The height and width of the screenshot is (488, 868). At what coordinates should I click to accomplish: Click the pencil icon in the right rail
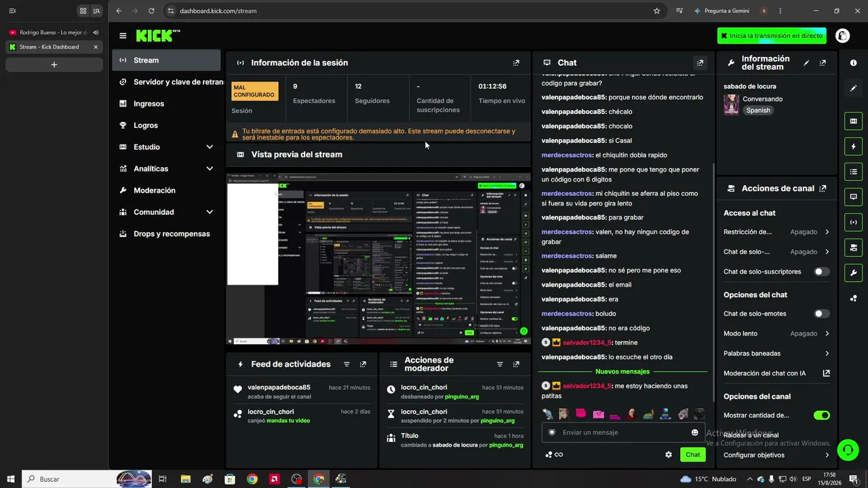[x=853, y=88]
